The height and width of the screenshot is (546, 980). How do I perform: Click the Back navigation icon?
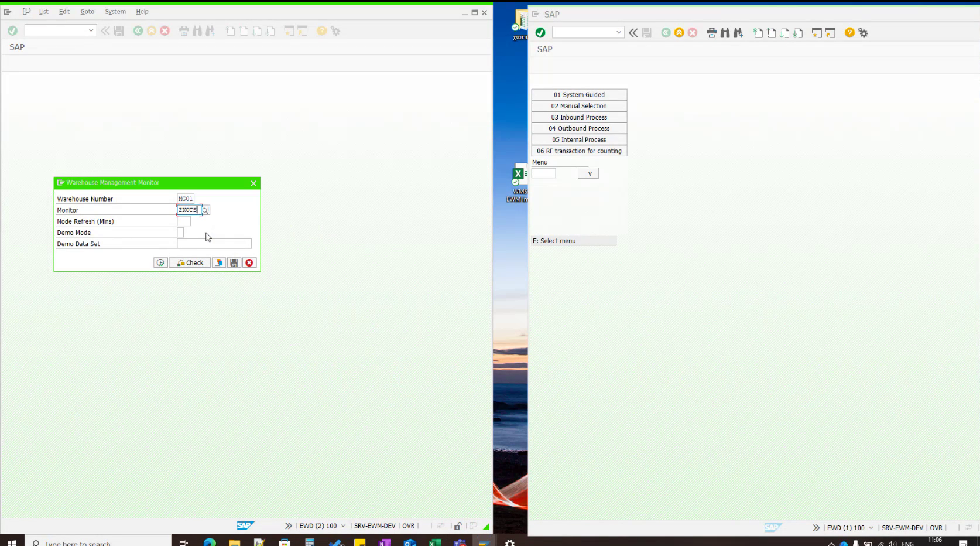pos(138,30)
